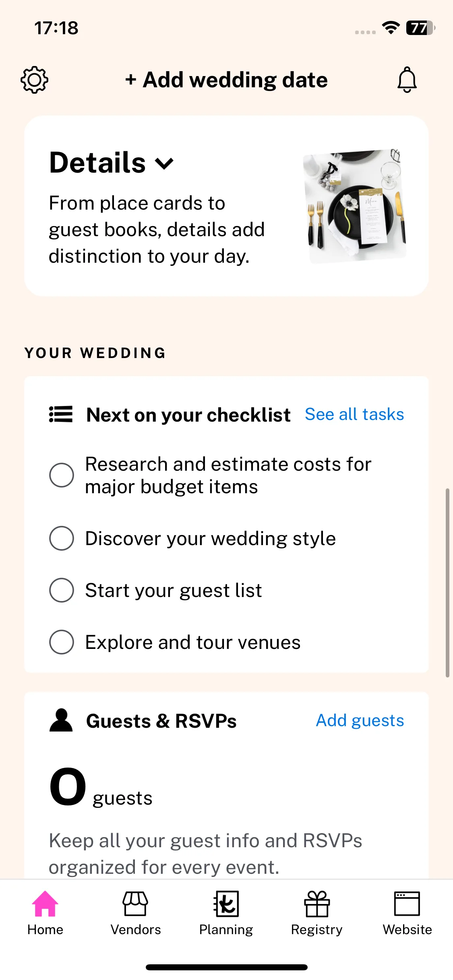
Task: Tap the Guests person silhouette icon
Action: (61, 720)
